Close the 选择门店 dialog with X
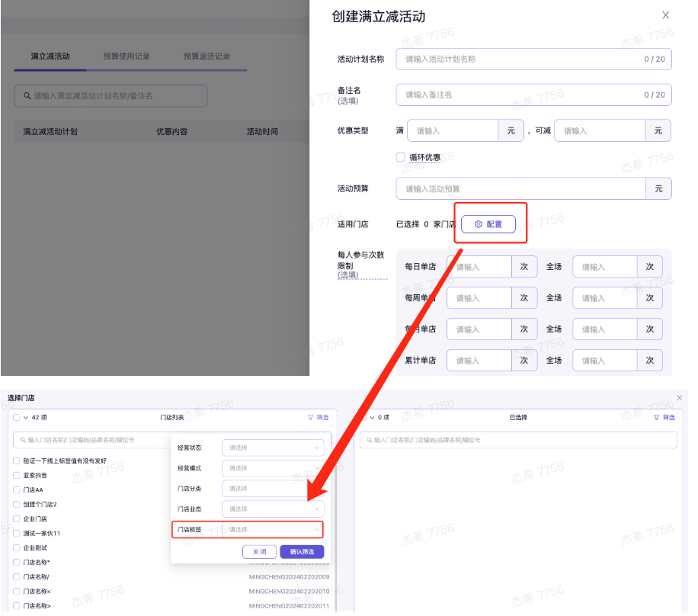Viewport: 698px width, 616px height. 680,398
